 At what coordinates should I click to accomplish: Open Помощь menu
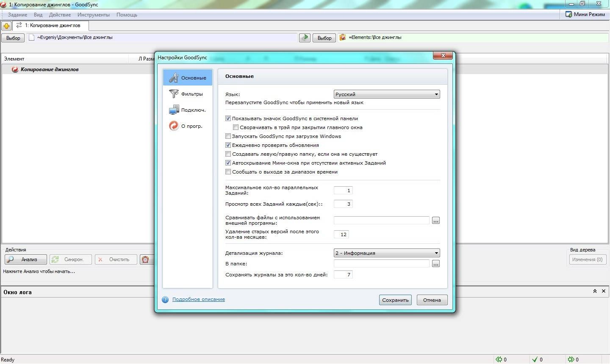tap(127, 15)
